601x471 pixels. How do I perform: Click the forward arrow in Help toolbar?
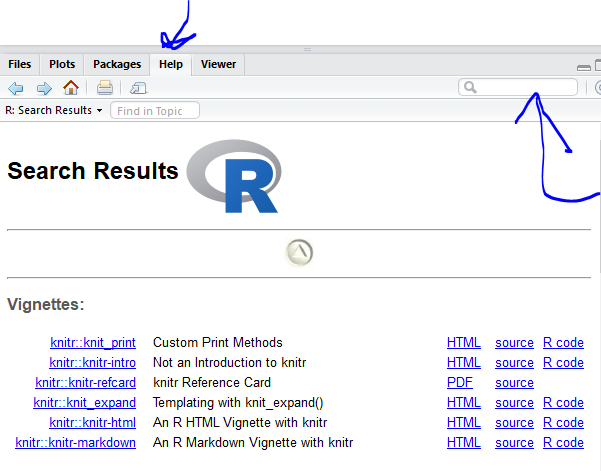pos(43,88)
